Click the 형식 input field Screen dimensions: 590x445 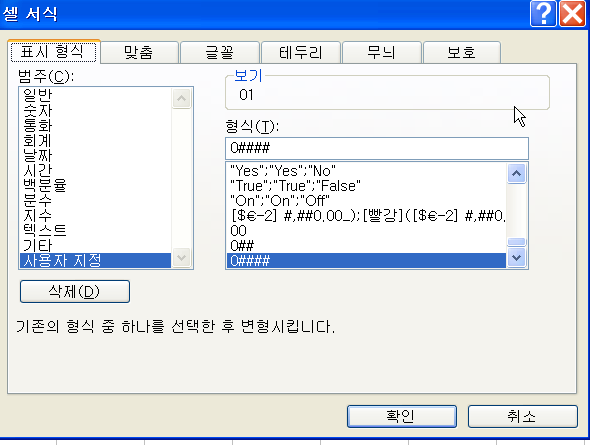377,148
